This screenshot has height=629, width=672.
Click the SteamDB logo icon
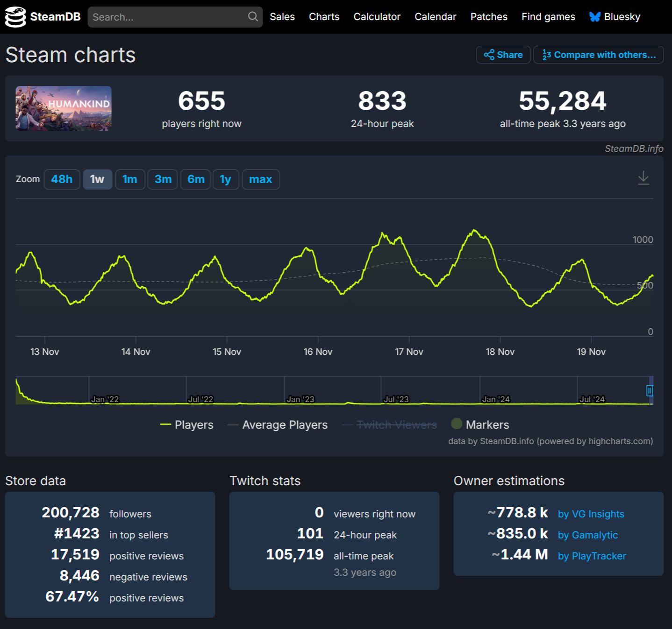(x=15, y=17)
